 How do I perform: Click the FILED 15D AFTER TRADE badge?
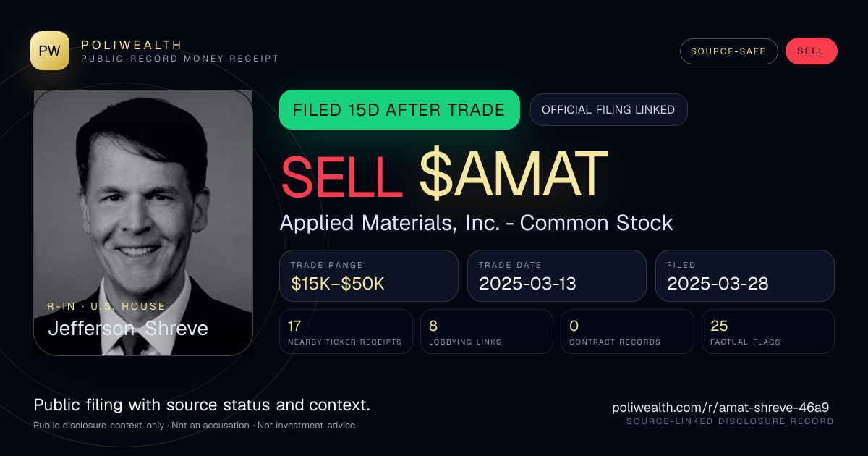[x=399, y=110]
